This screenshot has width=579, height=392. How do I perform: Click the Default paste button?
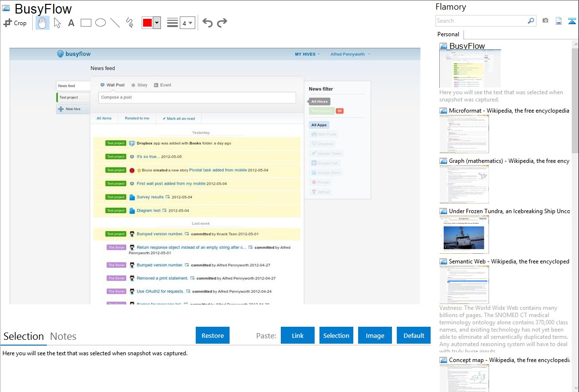414,335
